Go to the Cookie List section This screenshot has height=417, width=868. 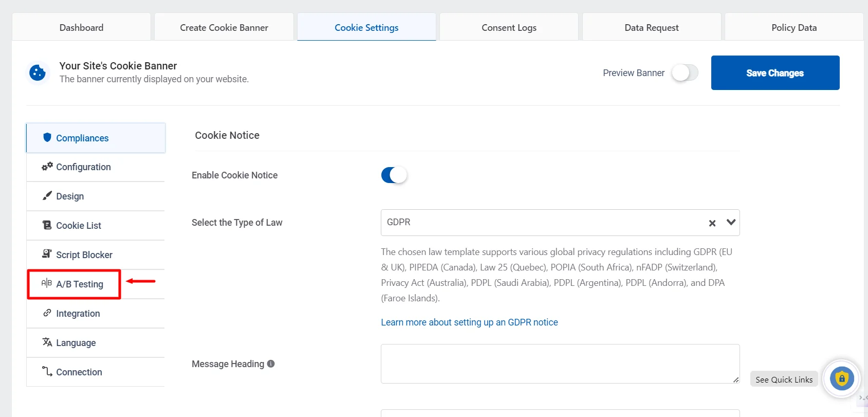click(x=96, y=226)
